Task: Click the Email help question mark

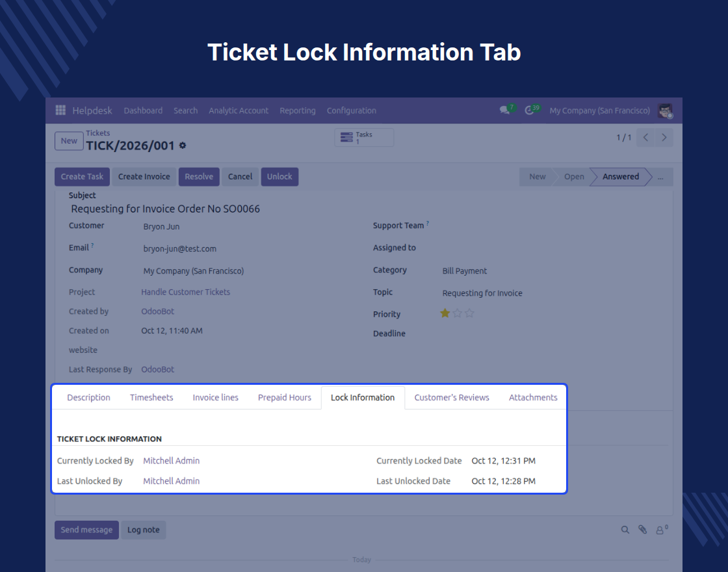Action: click(x=92, y=246)
